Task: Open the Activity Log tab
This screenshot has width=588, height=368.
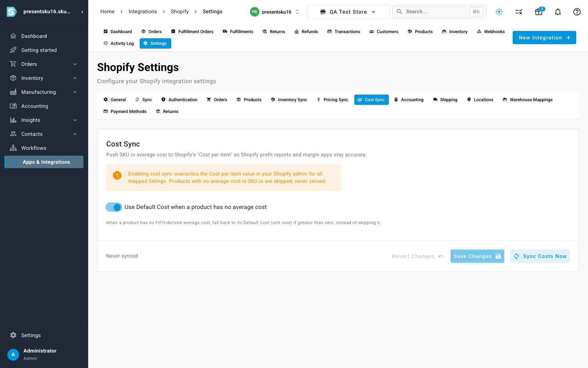Action: pyautogui.click(x=119, y=43)
